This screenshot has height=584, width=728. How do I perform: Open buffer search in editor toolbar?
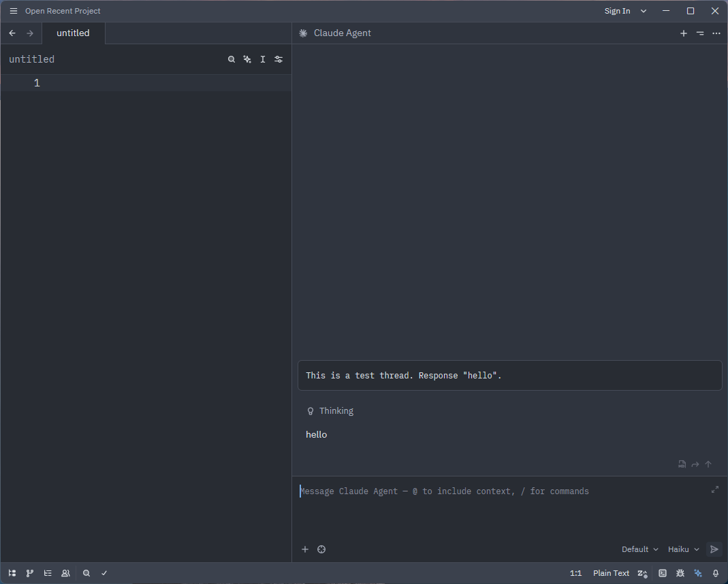point(232,59)
